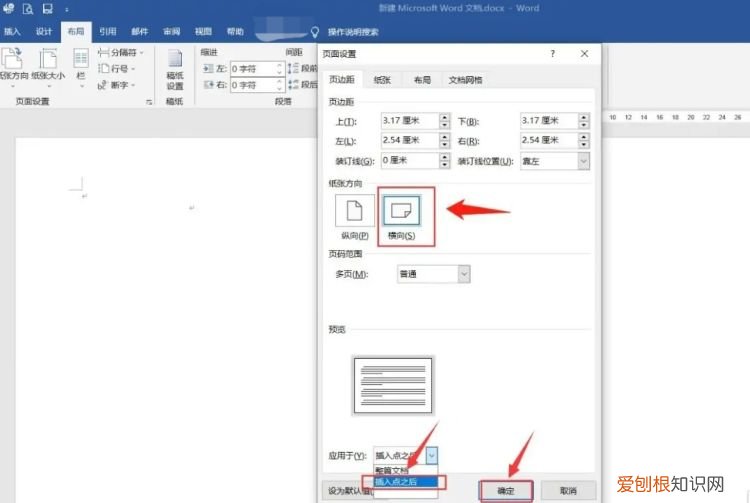Click the save icon in title bar

click(x=47, y=8)
